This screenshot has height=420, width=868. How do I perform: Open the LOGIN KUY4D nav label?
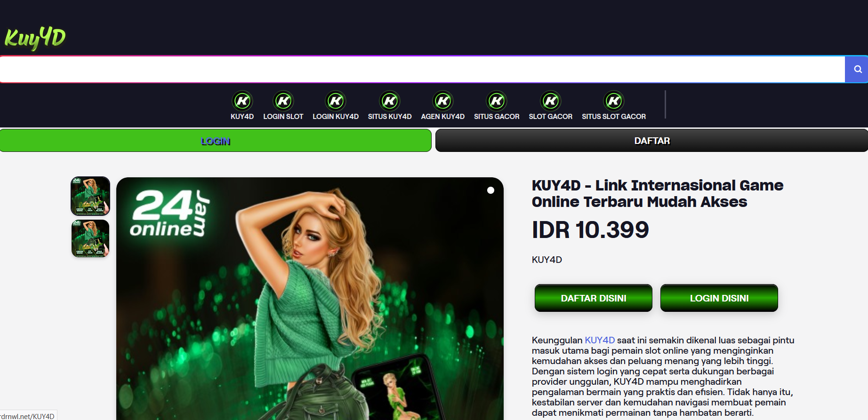[x=336, y=117]
